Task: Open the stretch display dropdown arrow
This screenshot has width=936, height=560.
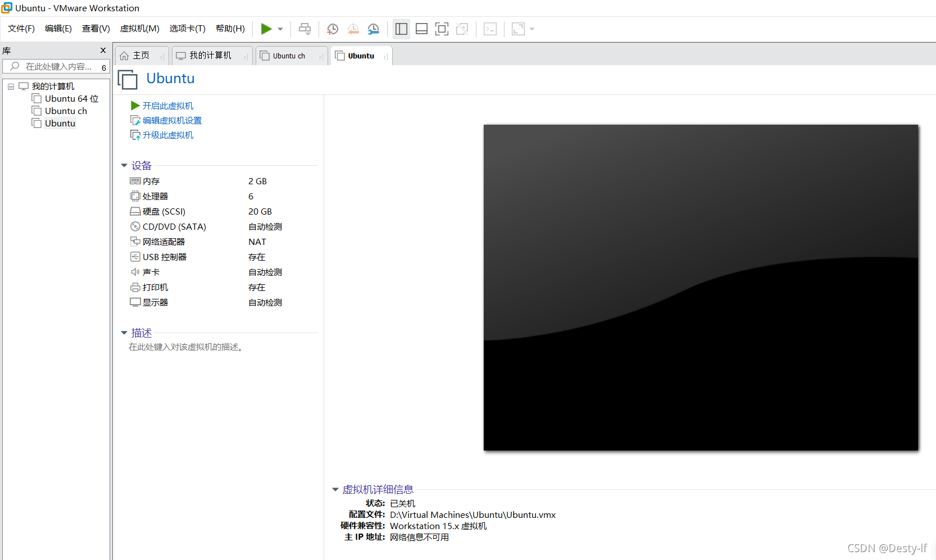Action: pos(532,29)
